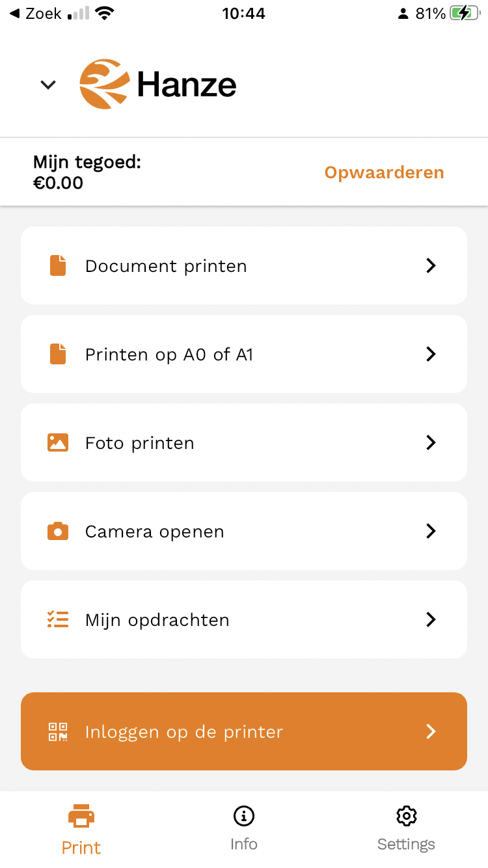Expand the dropdown chevron beside Hanze logo

pyautogui.click(x=48, y=85)
